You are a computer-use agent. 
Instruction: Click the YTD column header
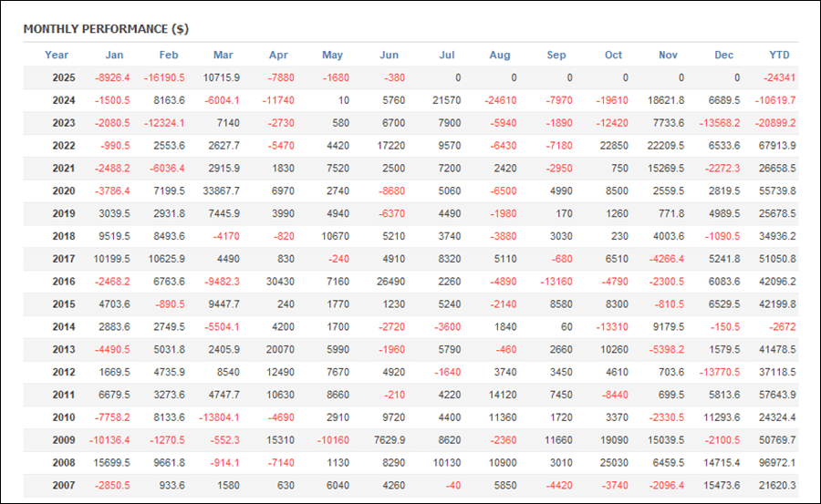[779, 55]
